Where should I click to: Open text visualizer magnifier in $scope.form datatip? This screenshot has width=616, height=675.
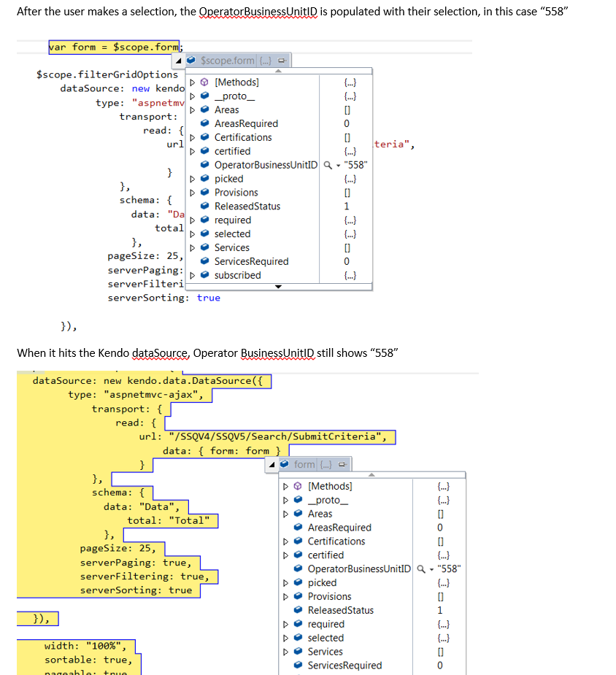pyautogui.click(x=328, y=166)
